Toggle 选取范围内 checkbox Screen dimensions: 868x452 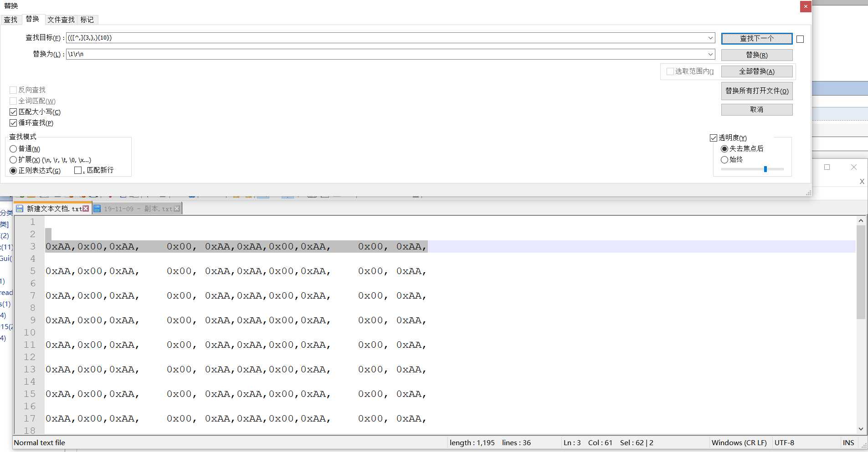pyautogui.click(x=670, y=71)
